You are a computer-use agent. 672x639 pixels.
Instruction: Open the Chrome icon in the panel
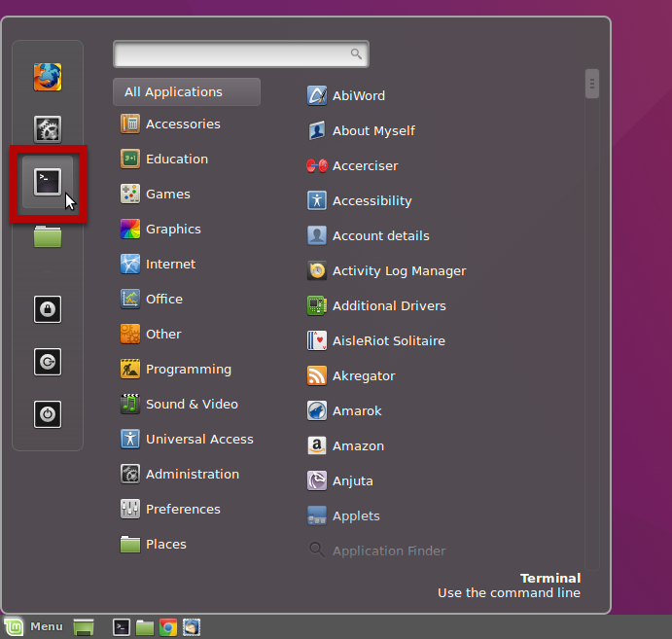168,627
